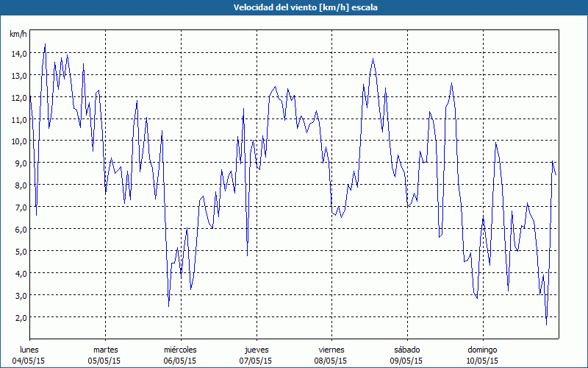Select the 6,0 y-axis label
Image resolution: width=588 pixels, height=368 pixels.
21,230
